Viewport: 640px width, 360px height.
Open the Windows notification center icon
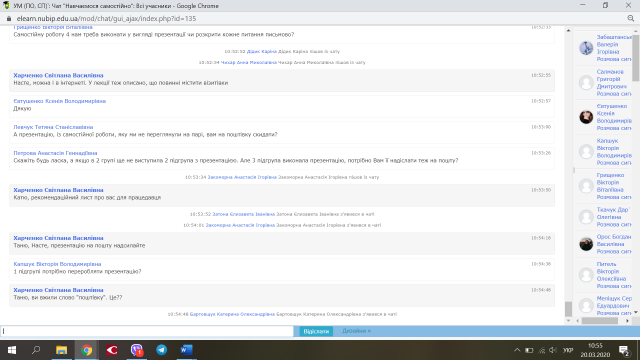[624, 351]
